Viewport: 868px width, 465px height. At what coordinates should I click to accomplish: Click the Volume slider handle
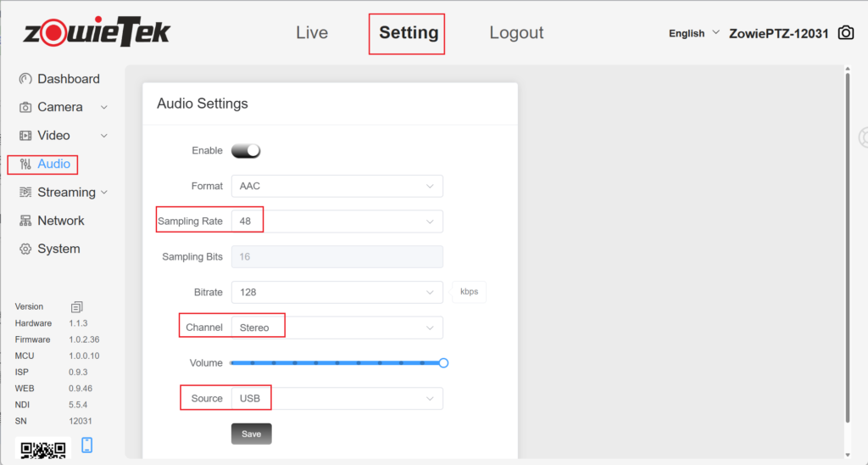click(443, 363)
